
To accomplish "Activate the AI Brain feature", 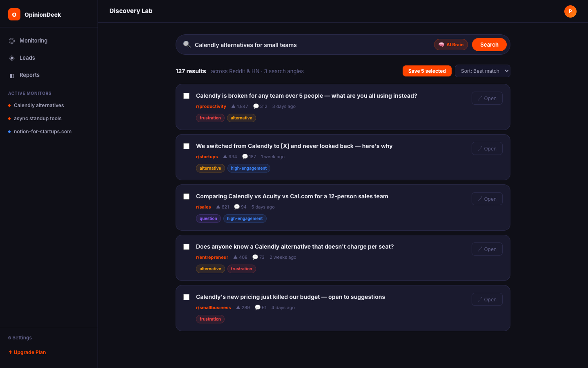I will click(x=451, y=45).
